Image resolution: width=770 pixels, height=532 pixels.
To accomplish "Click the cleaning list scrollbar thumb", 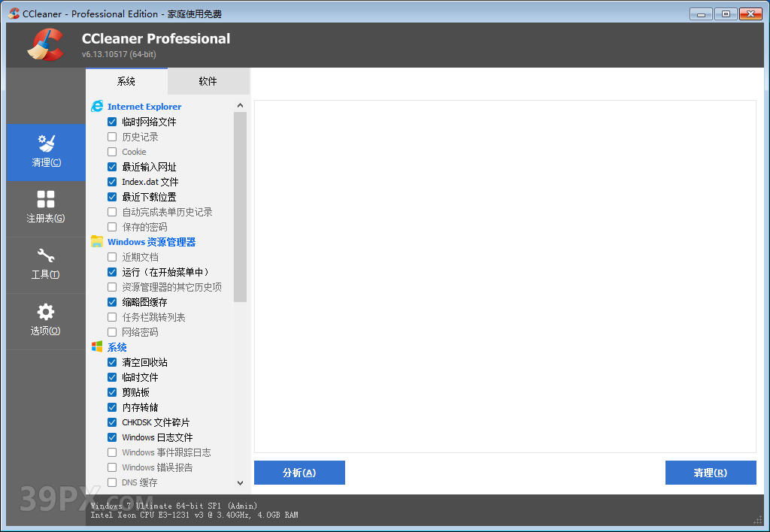I will point(240,207).
